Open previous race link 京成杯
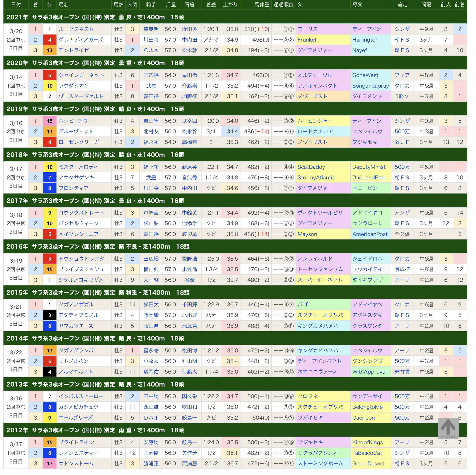The image size is (476, 475). pyautogui.click(x=402, y=269)
